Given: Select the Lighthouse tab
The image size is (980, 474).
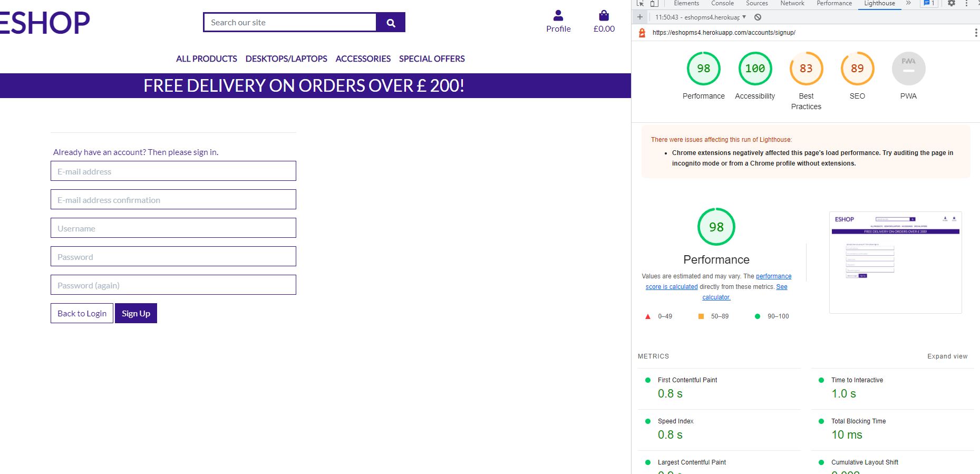Looking at the screenshot, I should point(879,3).
